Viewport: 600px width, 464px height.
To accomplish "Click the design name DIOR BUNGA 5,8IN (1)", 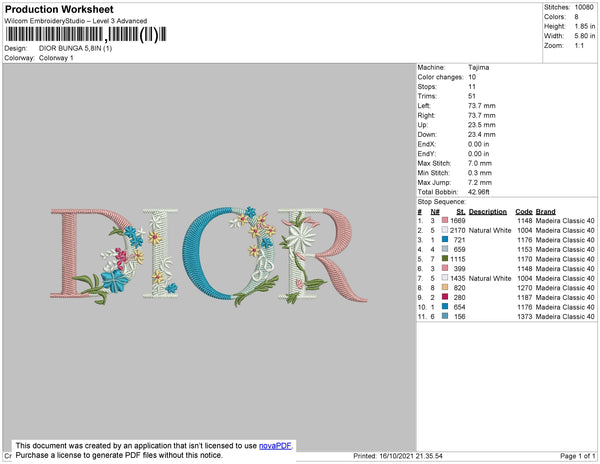I will click(x=75, y=48).
